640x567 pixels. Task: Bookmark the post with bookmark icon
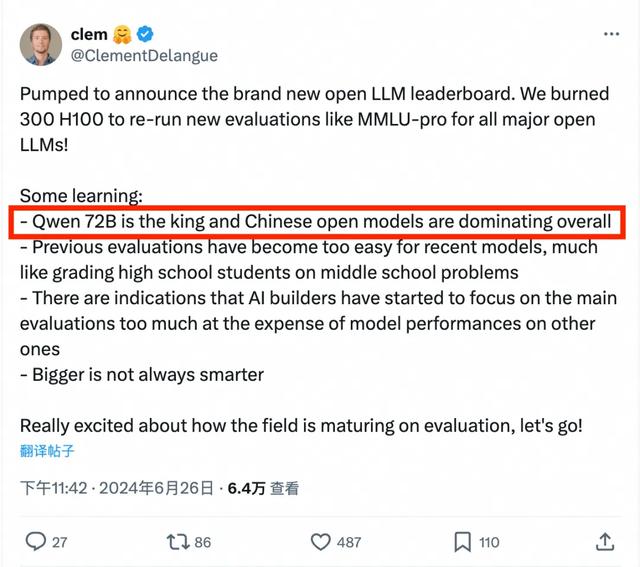[462, 542]
